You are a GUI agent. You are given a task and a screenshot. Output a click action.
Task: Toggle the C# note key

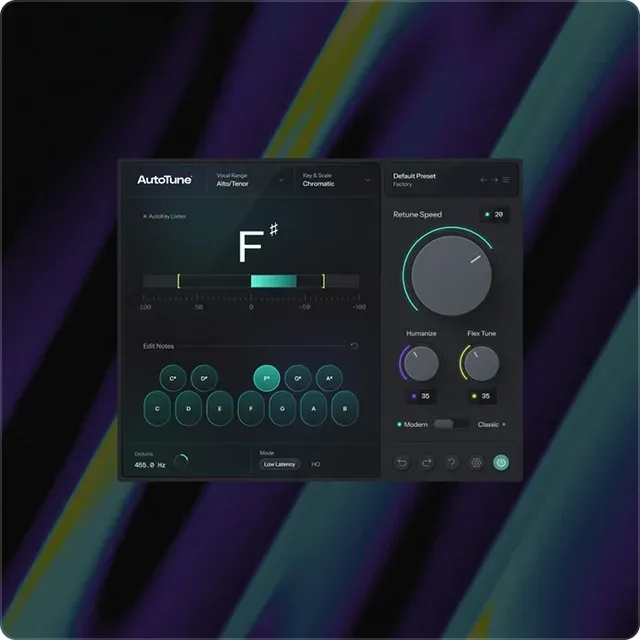pyautogui.click(x=173, y=378)
